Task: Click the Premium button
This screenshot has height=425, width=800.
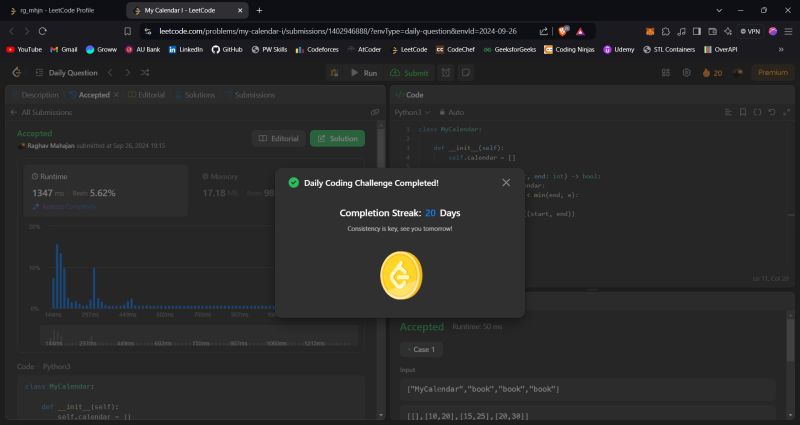Action: tap(771, 73)
